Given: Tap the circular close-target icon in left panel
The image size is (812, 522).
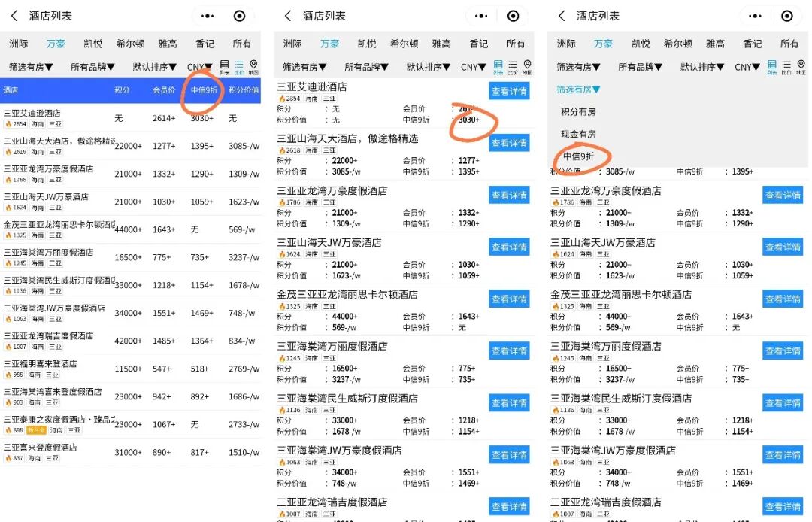Looking at the screenshot, I should pyautogui.click(x=239, y=16).
